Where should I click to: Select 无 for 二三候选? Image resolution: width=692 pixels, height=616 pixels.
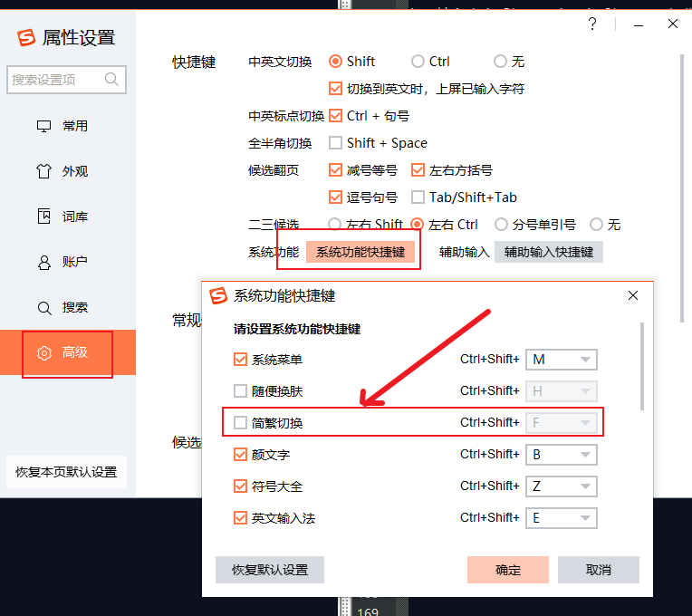(x=596, y=225)
